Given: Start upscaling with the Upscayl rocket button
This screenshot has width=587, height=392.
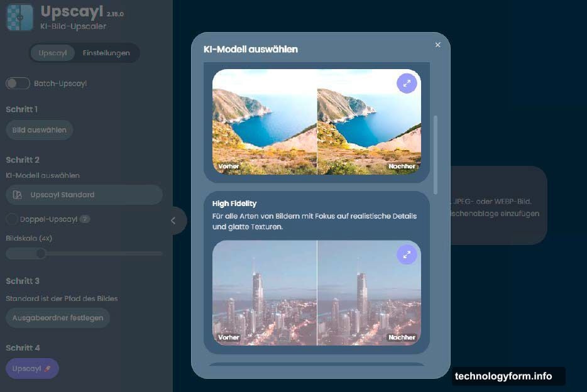Looking at the screenshot, I should [32, 368].
